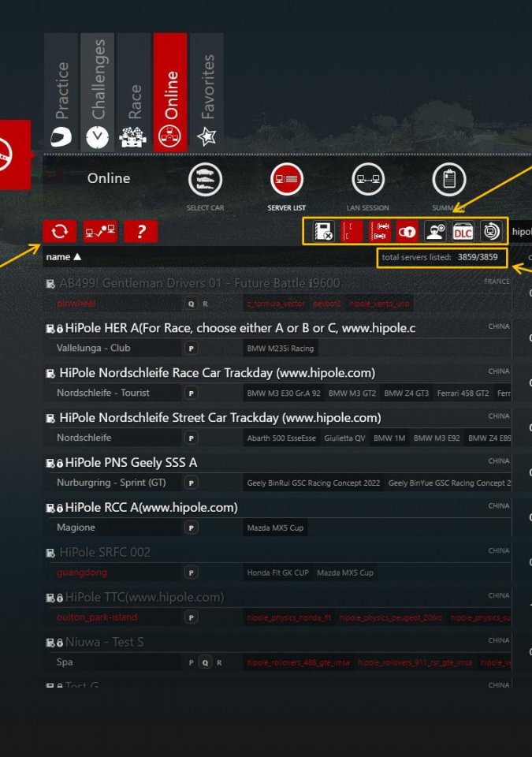Toggle the password-protected servers filter
Screen dimensions: 532x757
(407, 231)
